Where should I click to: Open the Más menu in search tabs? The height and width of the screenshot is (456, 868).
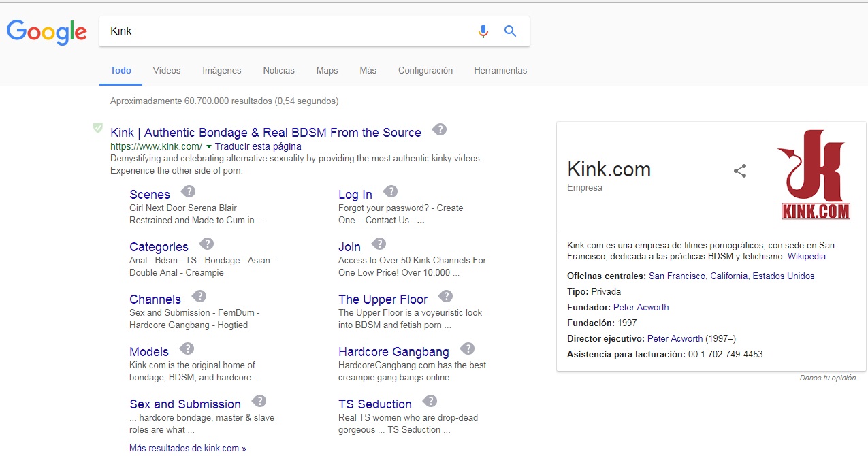tap(368, 70)
